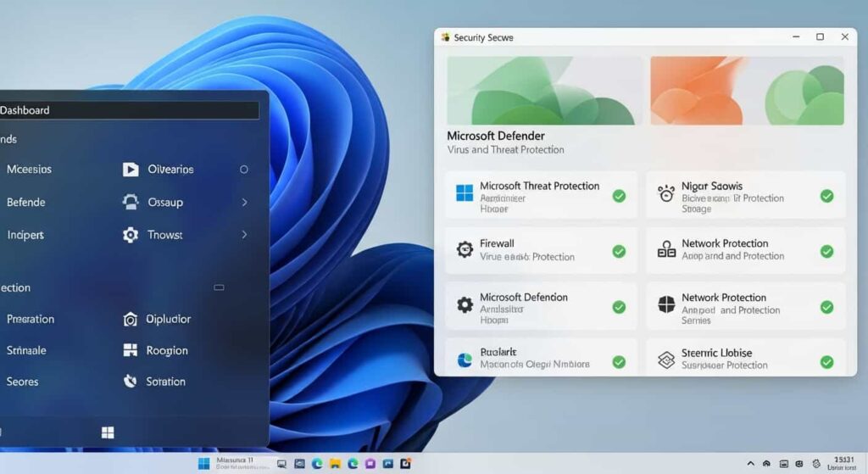Expand the Tnowst row chevron

coord(244,235)
